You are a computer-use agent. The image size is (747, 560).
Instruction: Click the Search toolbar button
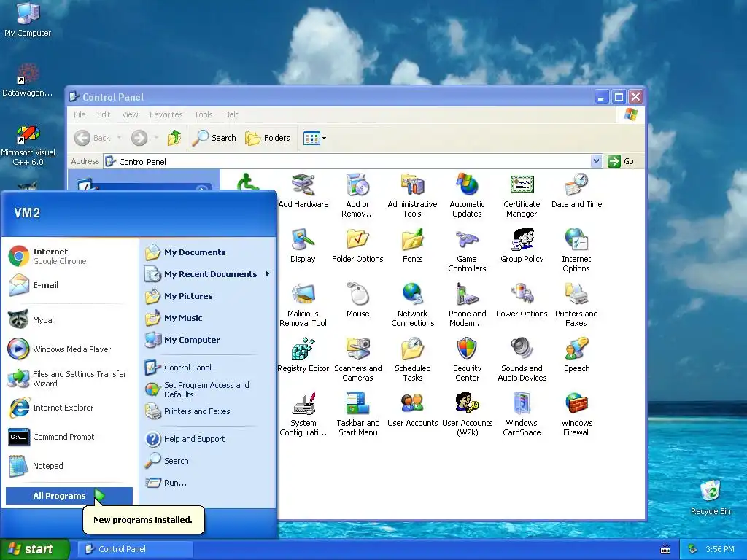click(214, 138)
